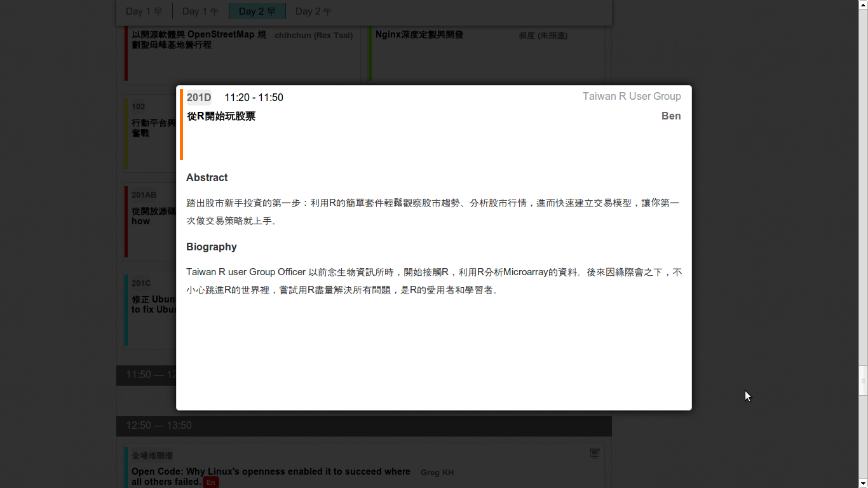Screen dimensions: 868x488
Task: Click the 201D room label in the popup
Action: tap(199, 97)
